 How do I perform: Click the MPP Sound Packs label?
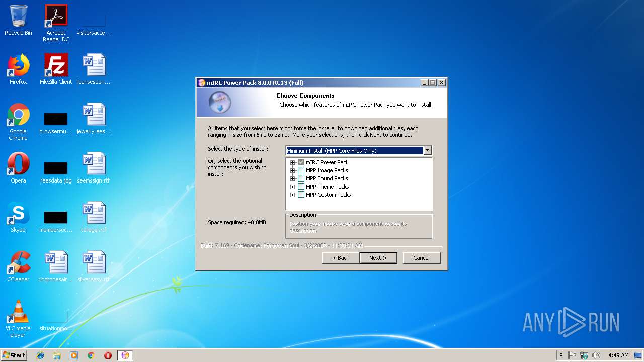(327, 178)
